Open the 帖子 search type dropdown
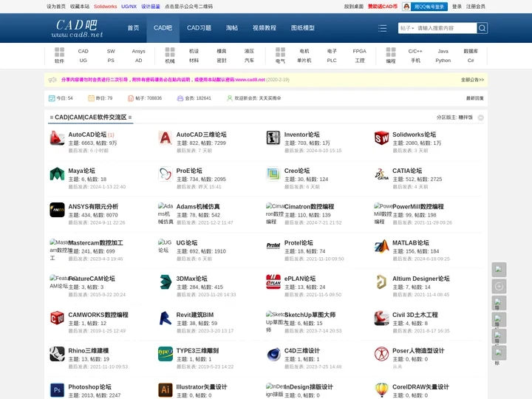532x399 pixels. (407, 28)
